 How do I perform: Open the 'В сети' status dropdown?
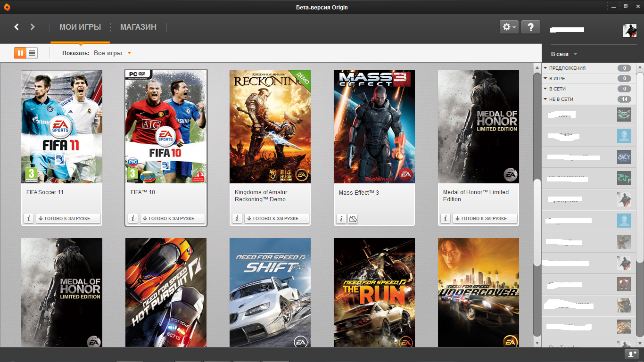(x=564, y=54)
